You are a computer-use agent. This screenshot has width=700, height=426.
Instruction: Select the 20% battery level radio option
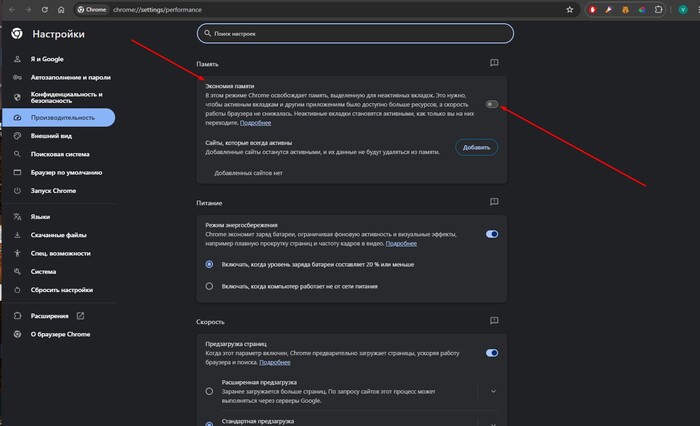click(x=209, y=264)
